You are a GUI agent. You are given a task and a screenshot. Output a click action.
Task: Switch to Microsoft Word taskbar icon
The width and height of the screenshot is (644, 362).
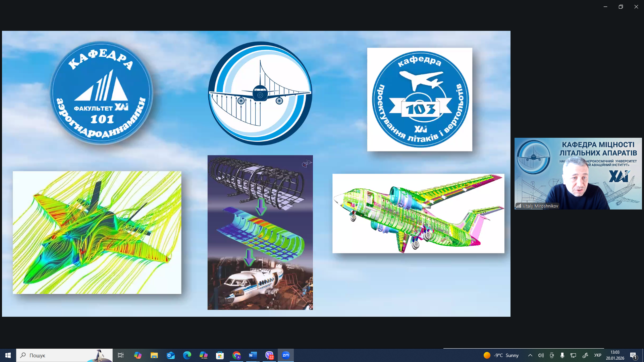click(253, 355)
